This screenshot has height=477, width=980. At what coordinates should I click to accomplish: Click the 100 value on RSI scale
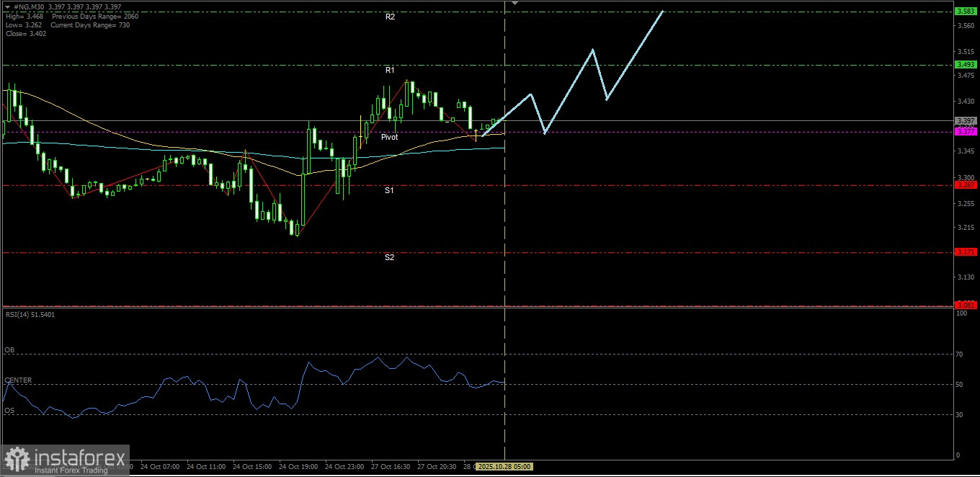961,313
